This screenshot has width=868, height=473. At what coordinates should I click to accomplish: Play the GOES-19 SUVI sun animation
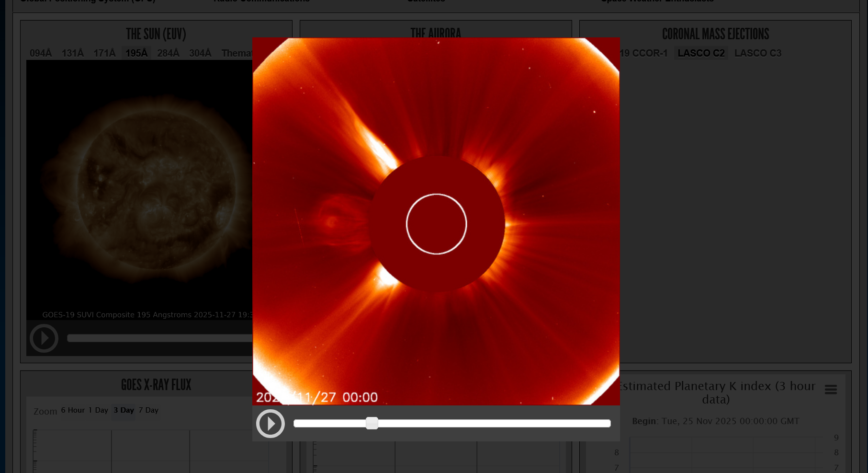(x=44, y=338)
